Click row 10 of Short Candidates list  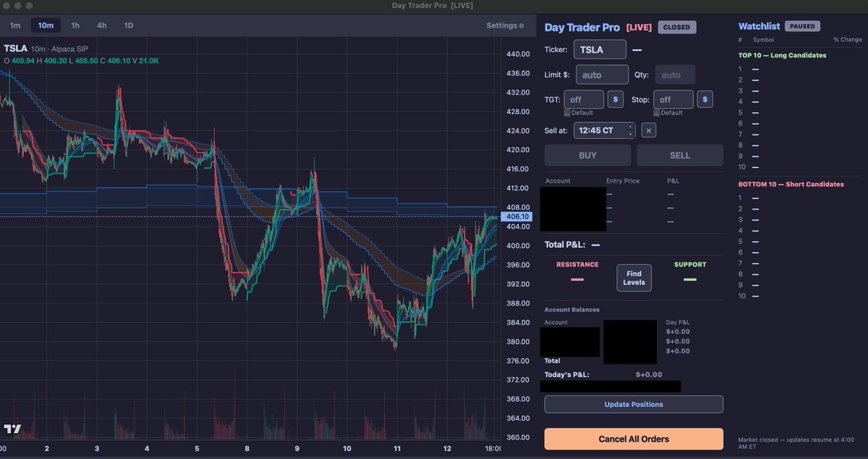click(800, 296)
